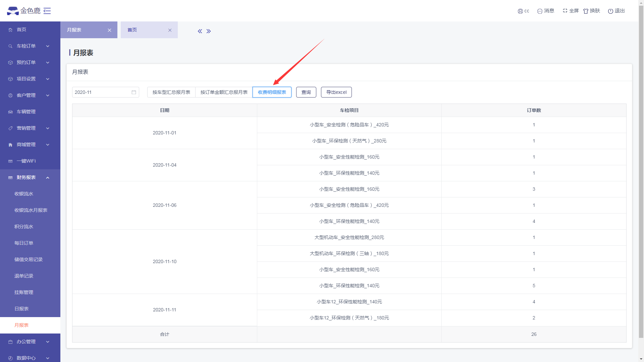Click 小型车12_环保性能检测_140元 row
This screenshot has width=644, height=362.
[349, 302]
